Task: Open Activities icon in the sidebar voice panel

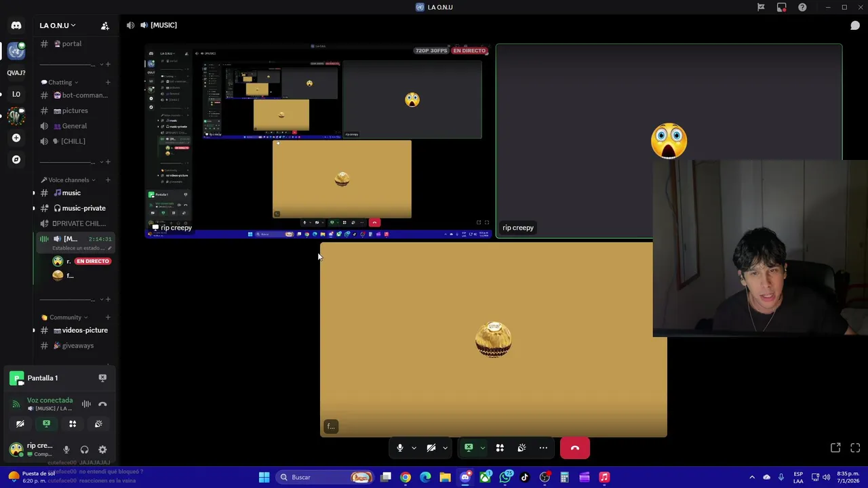Action: (73, 424)
